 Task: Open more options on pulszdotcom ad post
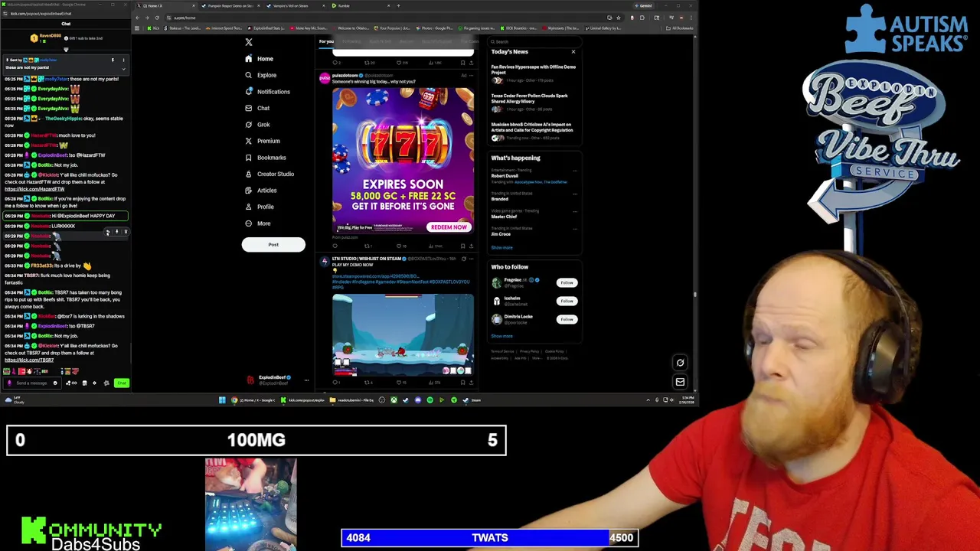471,76
